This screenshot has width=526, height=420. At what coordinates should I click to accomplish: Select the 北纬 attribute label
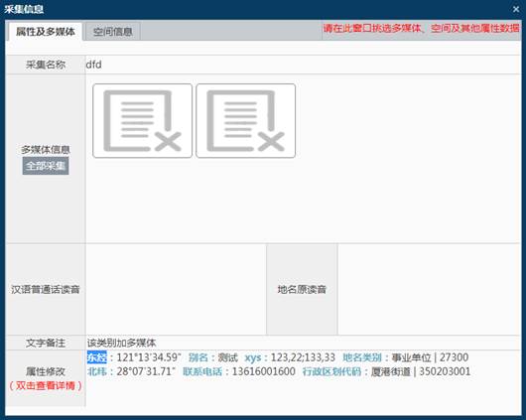point(96,371)
